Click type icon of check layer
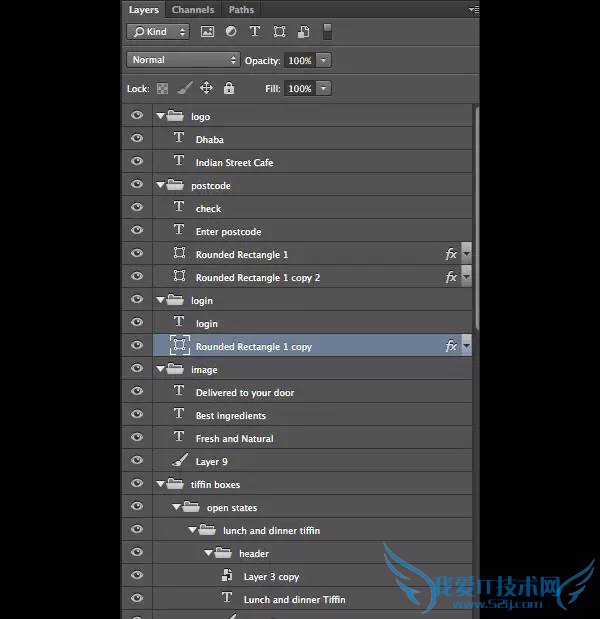This screenshot has height=619, width=600. (179, 206)
